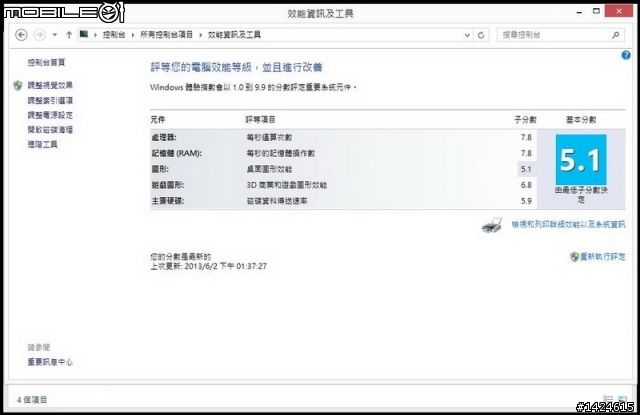This screenshot has width=640, height=415.
Task: Open the recent locations dropdown arrow
Action: click(55, 35)
